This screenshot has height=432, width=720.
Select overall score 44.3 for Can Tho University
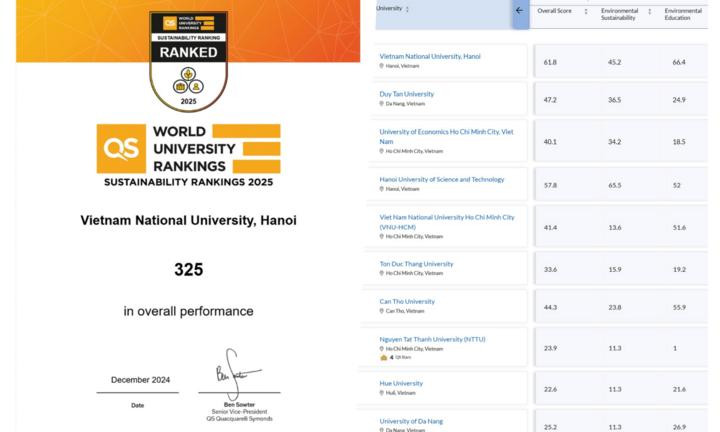click(550, 308)
